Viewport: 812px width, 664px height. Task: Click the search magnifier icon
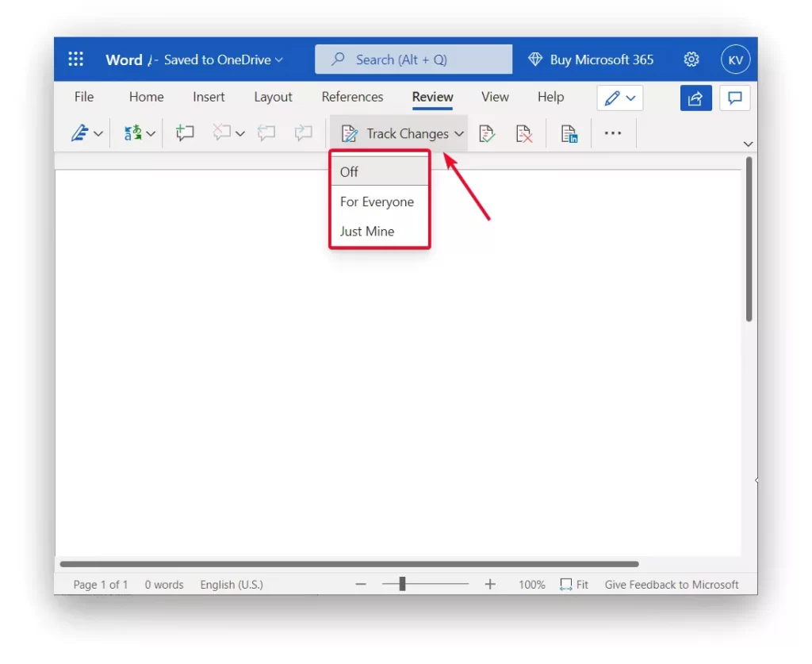[x=338, y=59]
